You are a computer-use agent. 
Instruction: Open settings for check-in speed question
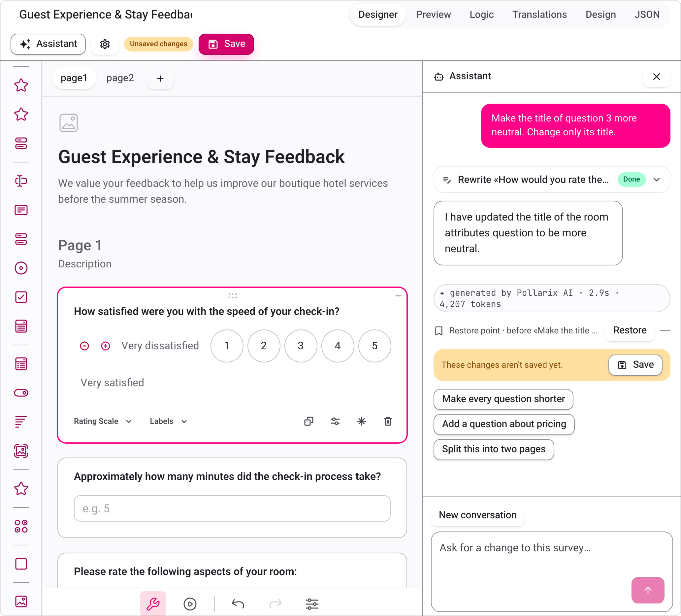pyautogui.click(x=335, y=421)
